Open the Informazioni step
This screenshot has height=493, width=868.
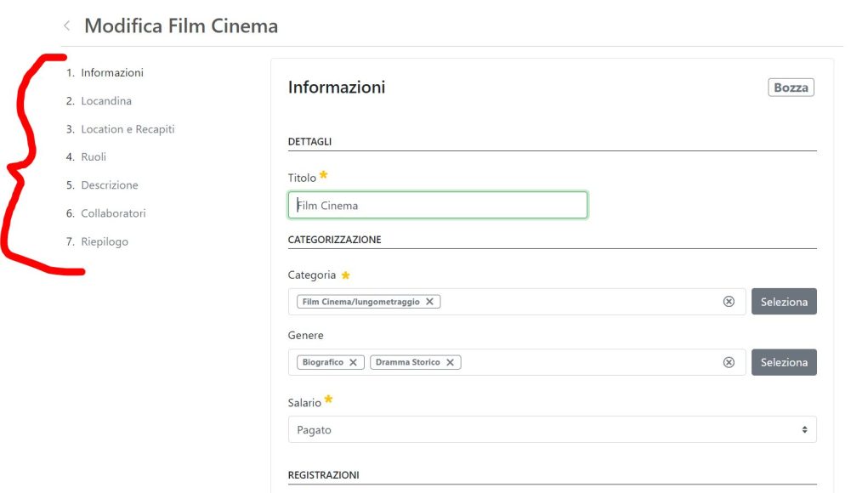pos(112,72)
